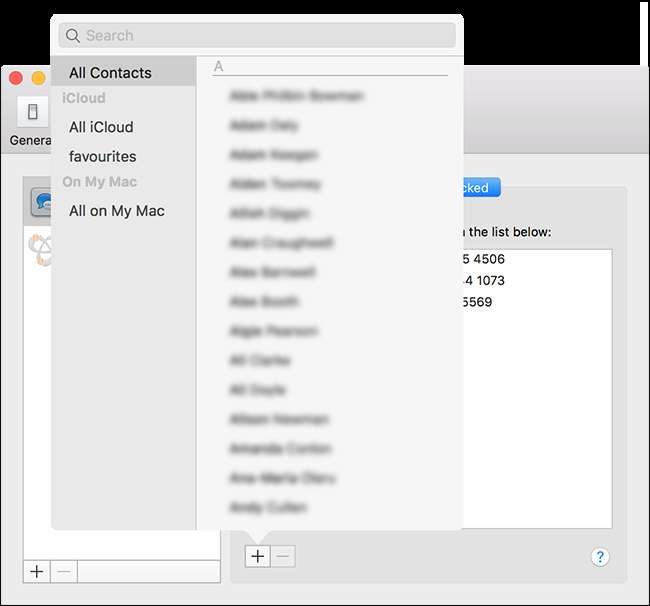The height and width of the screenshot is (606, 650).
Task: Open help with the question mark button
Action: [x=600, y=557]
